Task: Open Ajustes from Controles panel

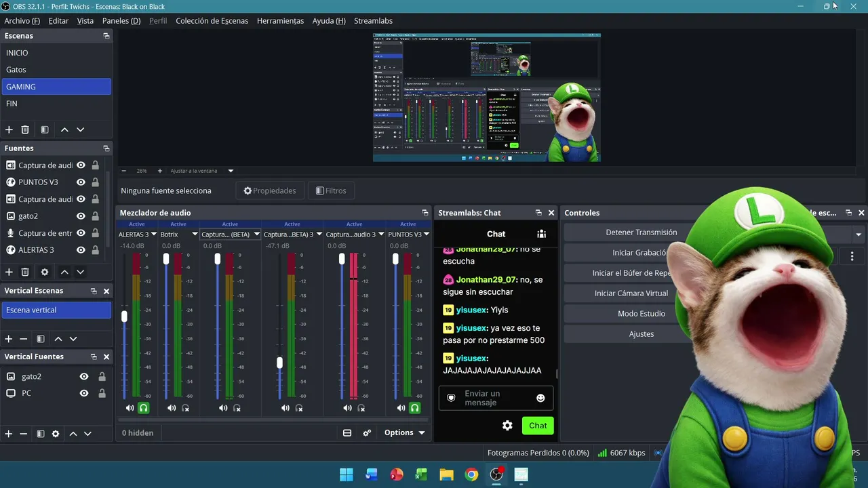Action: (641, 334)
